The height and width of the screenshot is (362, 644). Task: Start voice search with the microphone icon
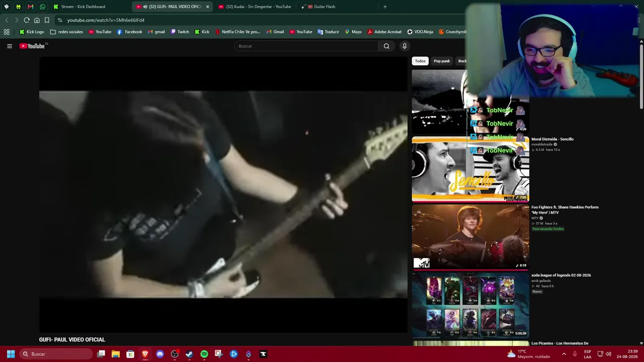point(405,46)
